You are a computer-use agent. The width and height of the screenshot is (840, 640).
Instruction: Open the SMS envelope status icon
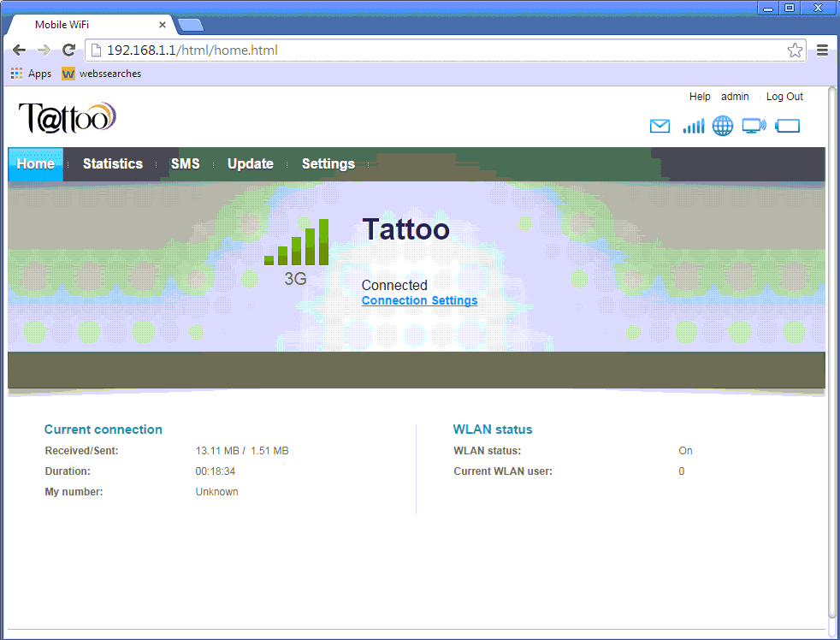pos(660,126)
